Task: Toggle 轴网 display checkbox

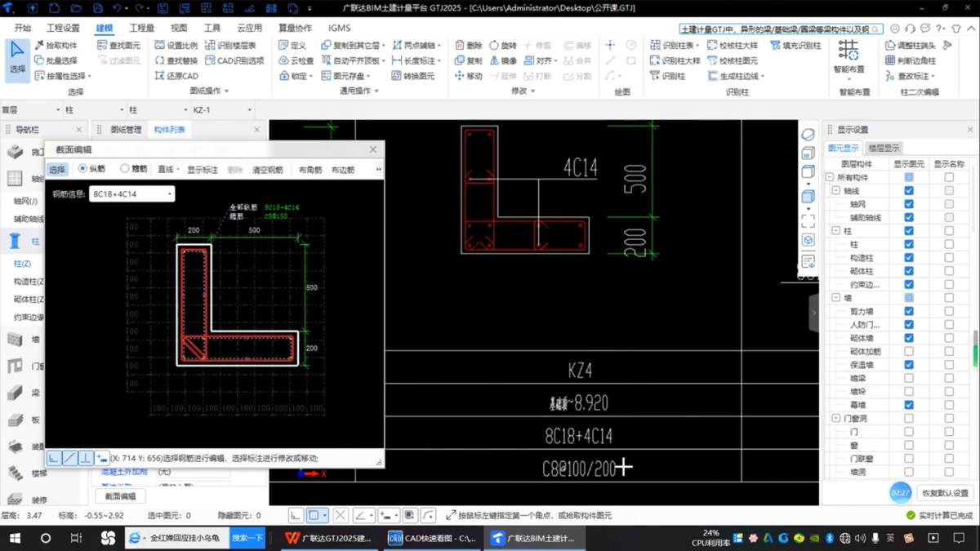Action: 909,204
